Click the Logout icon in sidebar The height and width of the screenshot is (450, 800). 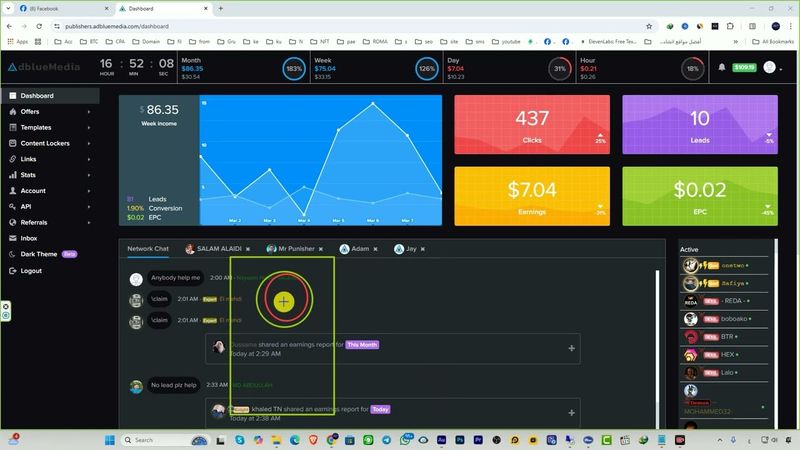pos(12,270)
